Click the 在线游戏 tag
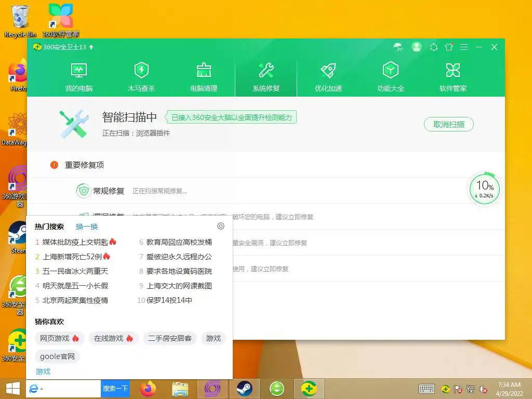 click(x=113, y=338)
